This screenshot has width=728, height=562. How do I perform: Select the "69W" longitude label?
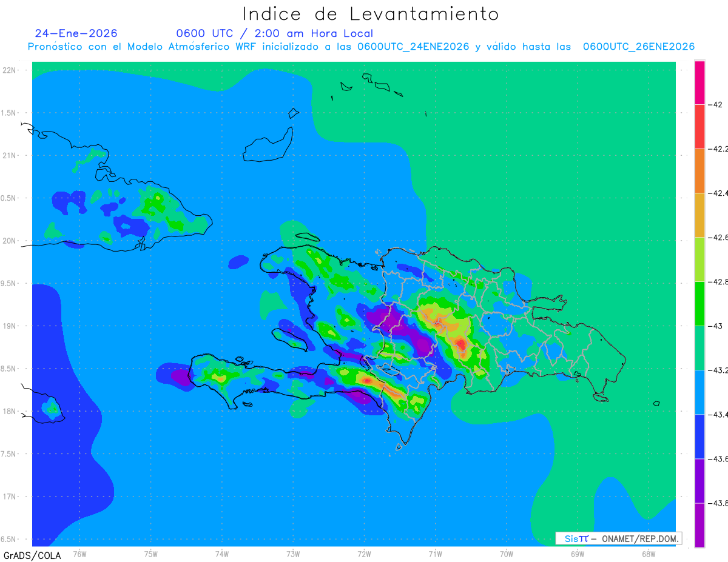pyautogui.click(x=578, y=554)
